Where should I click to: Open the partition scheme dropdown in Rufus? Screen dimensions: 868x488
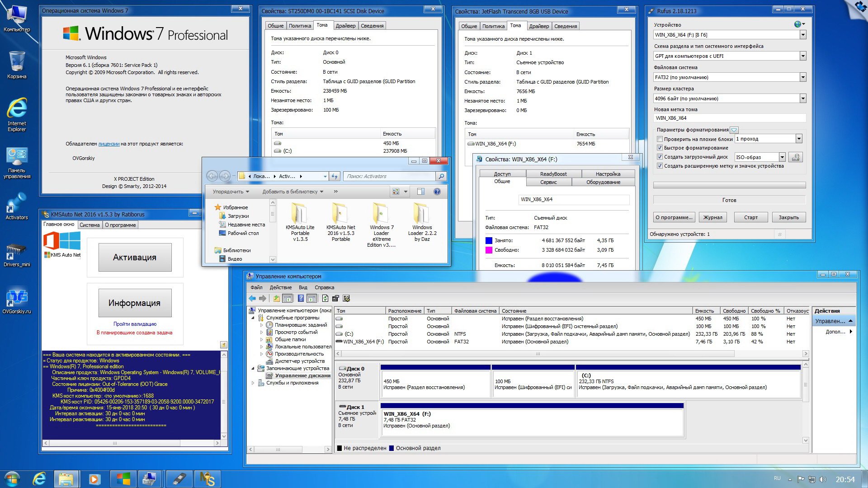[803, 56]
